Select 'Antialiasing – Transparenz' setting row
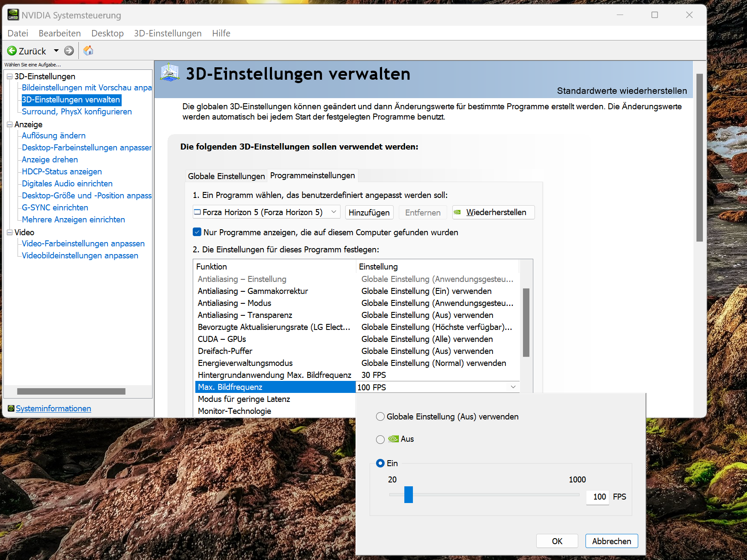The image size is (747, 560). pos(357,315)
